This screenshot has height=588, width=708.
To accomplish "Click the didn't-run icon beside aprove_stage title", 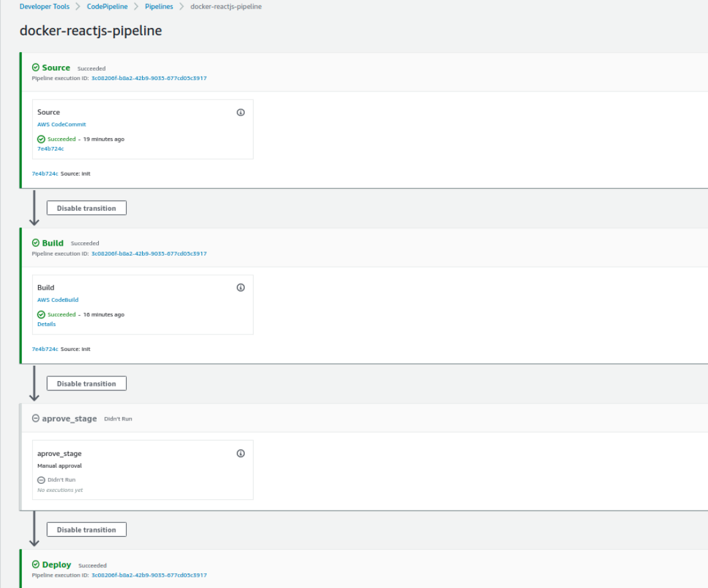I will pyautogui.click(x=36, y=418).
